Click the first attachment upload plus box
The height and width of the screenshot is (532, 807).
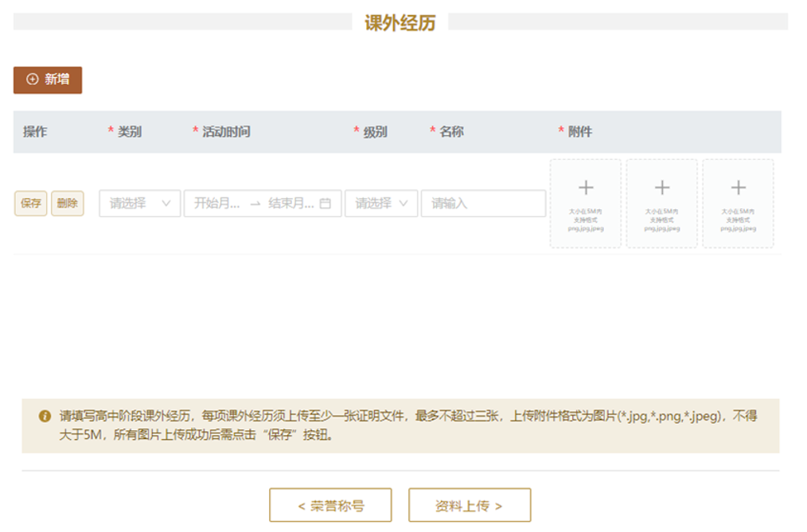pyautogui.click(x=585, y=203)
